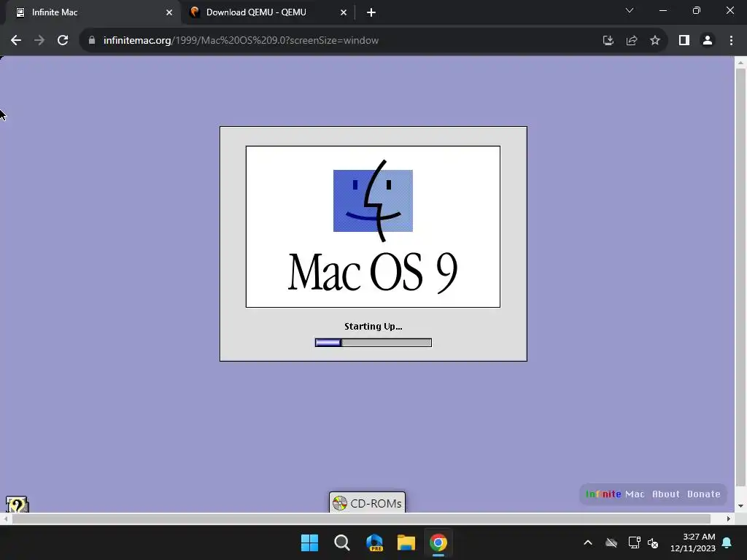Click the "Starting Up..." status text
Viewport: 747px width, 560px height.
[x=373, y=327]
